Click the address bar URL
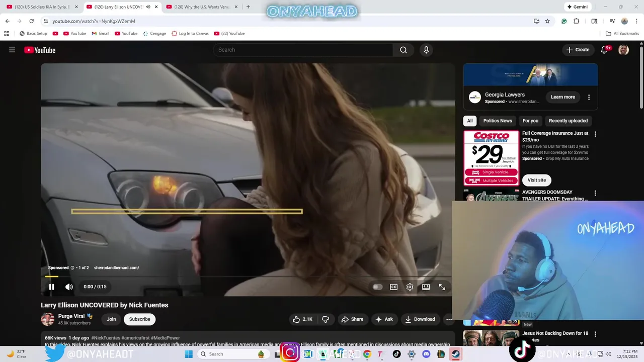This screenshot has width=644, height=362. coord(94,21)
